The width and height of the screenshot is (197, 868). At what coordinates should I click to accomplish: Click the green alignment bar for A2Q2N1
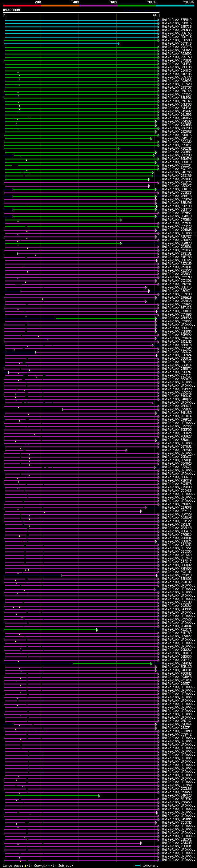pos(62,149)
